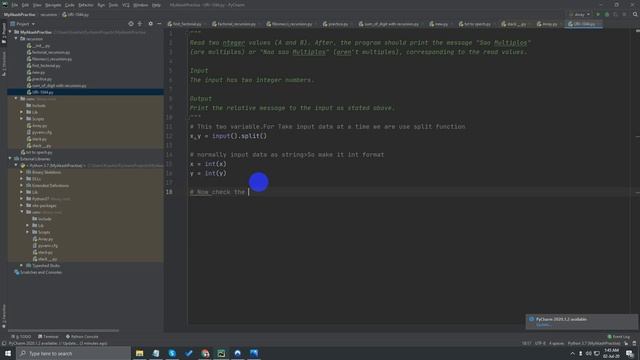This screenshot has height=360, width=640.
Task: Open the Help menu
Action: [x=156, y=5]
